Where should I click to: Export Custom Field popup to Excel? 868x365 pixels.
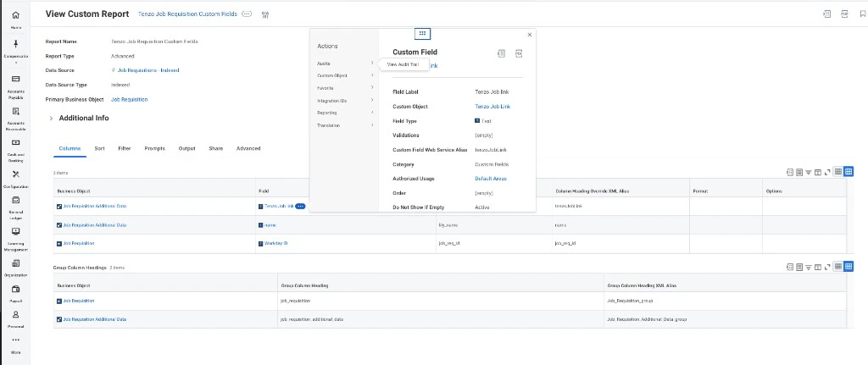tap(501, 53)
